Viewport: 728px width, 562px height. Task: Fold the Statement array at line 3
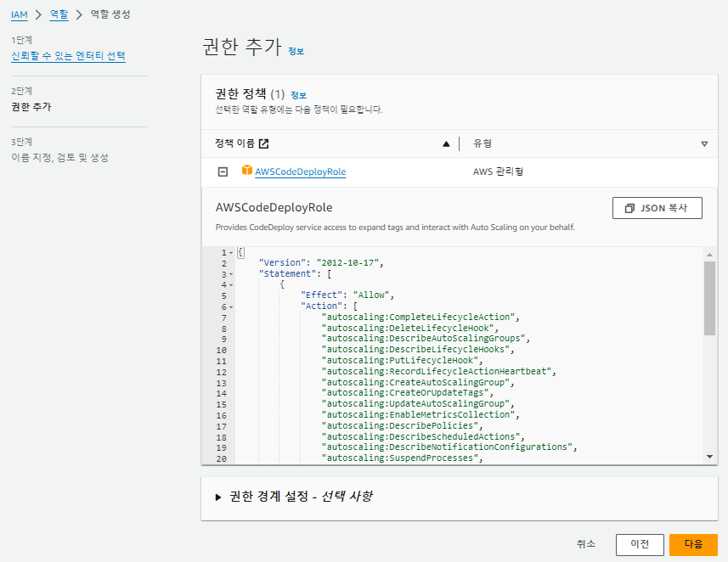231,274
